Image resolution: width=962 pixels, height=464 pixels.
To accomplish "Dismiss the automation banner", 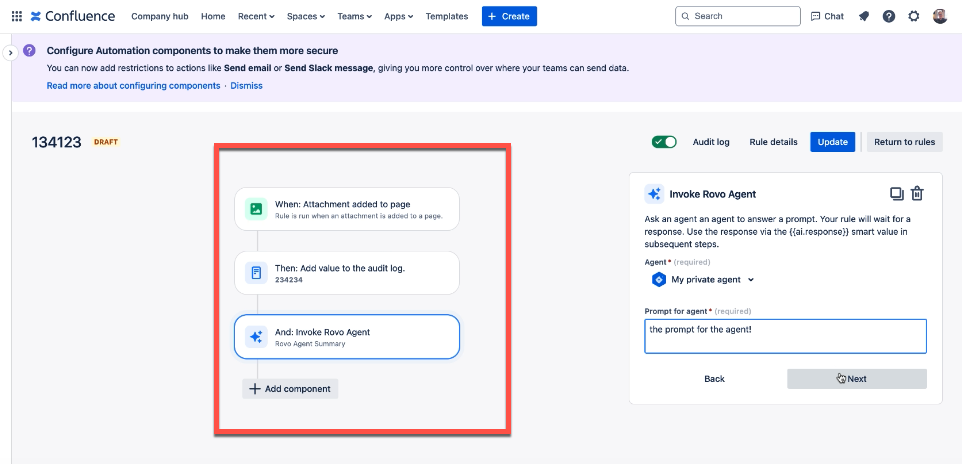I will pos(247,86).
